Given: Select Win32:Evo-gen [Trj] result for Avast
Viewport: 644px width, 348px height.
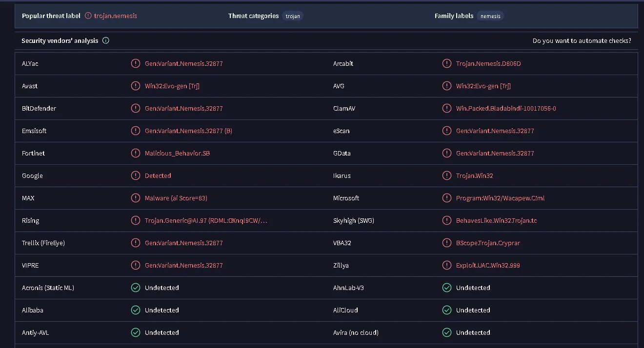Looking at the screenshot, I should (172, 86).
